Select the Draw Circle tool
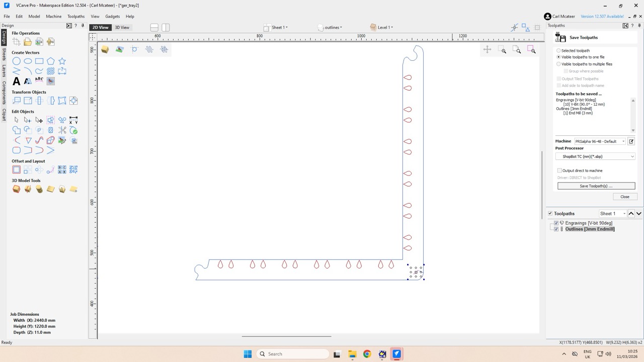 click(17, 61)
